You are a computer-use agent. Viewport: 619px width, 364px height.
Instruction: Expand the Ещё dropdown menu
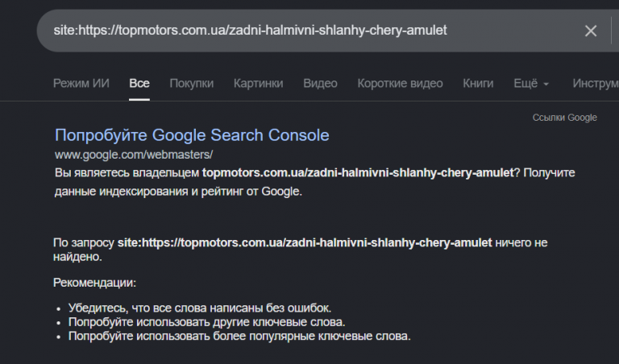coord(531,83)
